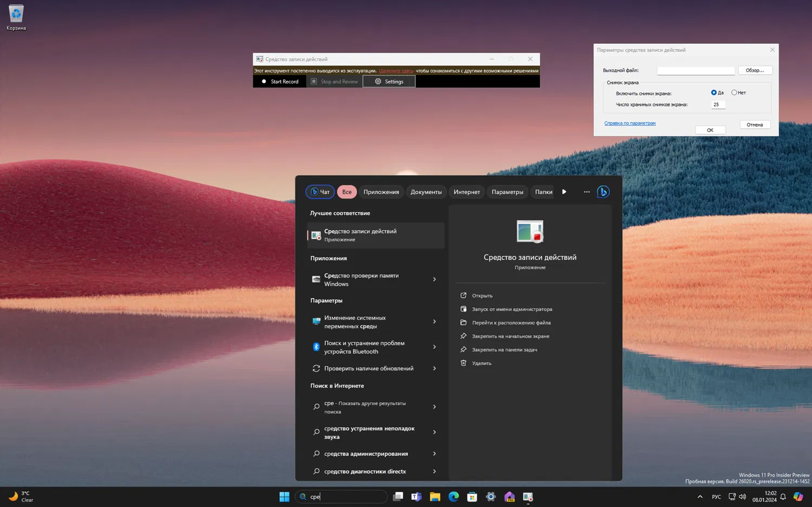
Task: Click the Bing icon in the search panel corner
Action: pyautogui.click(x=603, y=192)
